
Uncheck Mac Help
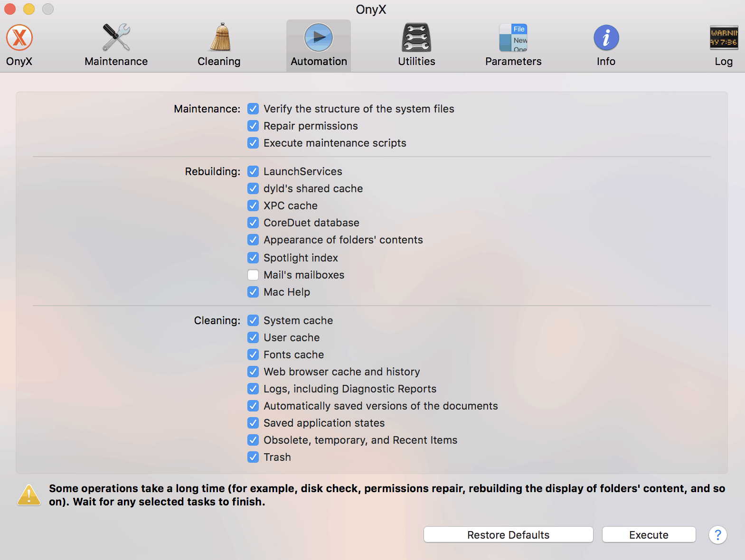point(254,292)
